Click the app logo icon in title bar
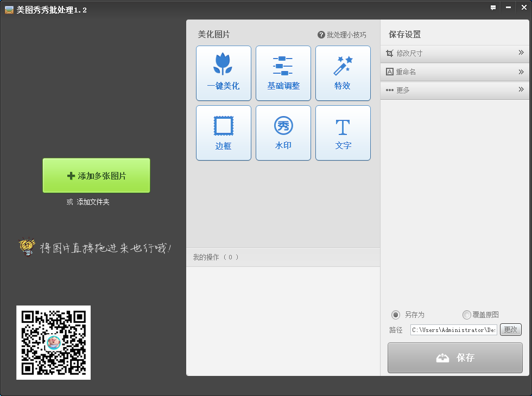 click(x=9, y=10)
